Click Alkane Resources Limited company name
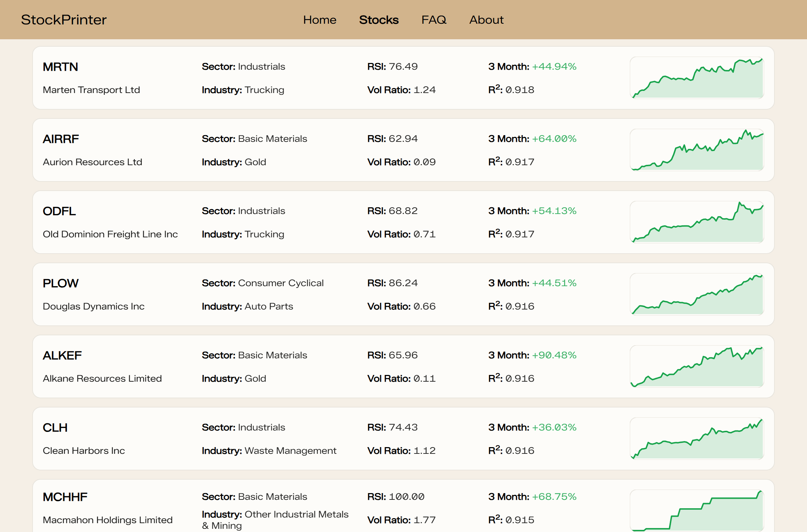The image size is (807, 532). [x=102, y=378]
